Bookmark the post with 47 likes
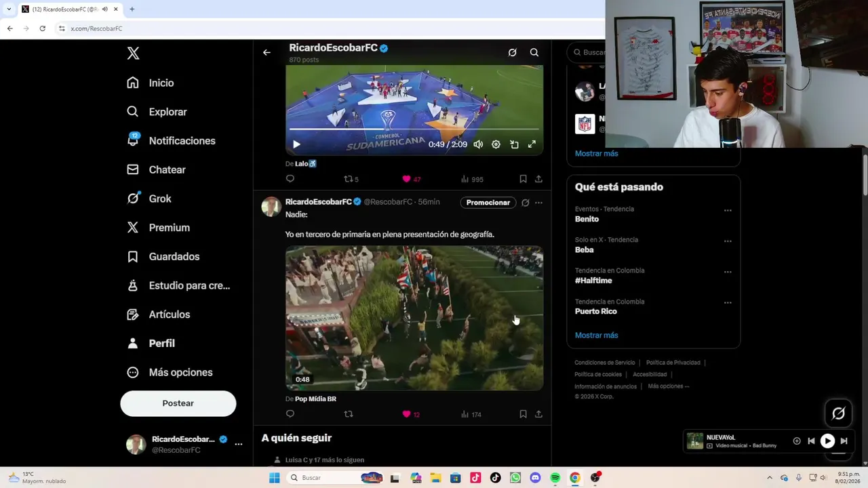Image resolution: width=868 pixels, height=488 pixels. click(x=523, y=179)
